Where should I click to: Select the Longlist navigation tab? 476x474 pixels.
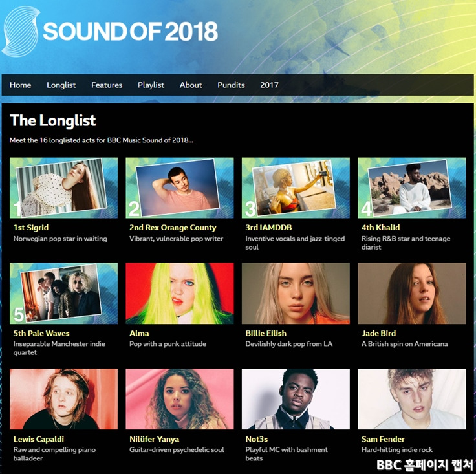[61, 85]
